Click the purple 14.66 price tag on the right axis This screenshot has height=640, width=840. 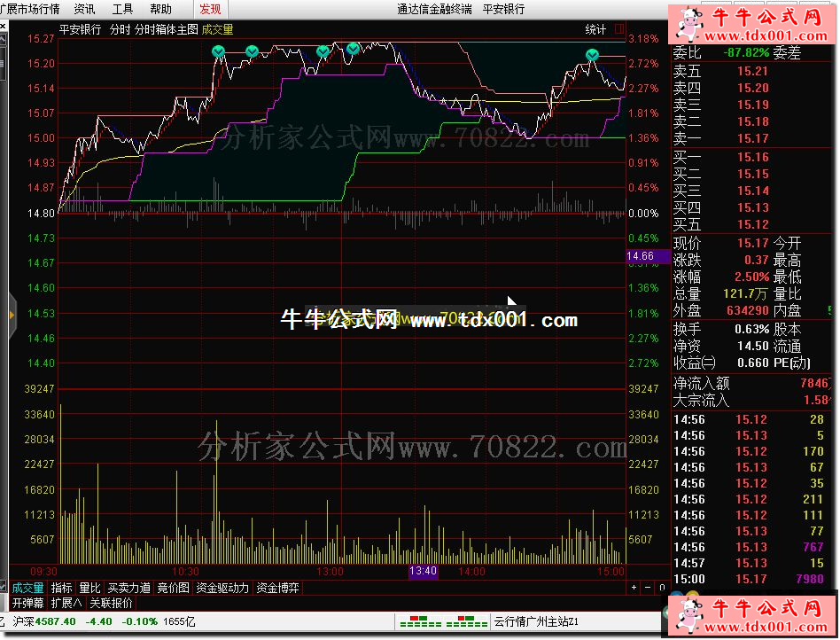(648, 256)
